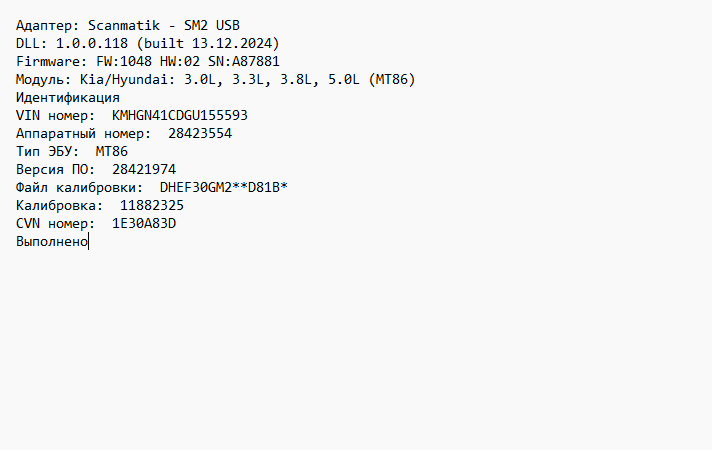Click hardware revision HW:02

pyautogui.click(x=180, y=61)
